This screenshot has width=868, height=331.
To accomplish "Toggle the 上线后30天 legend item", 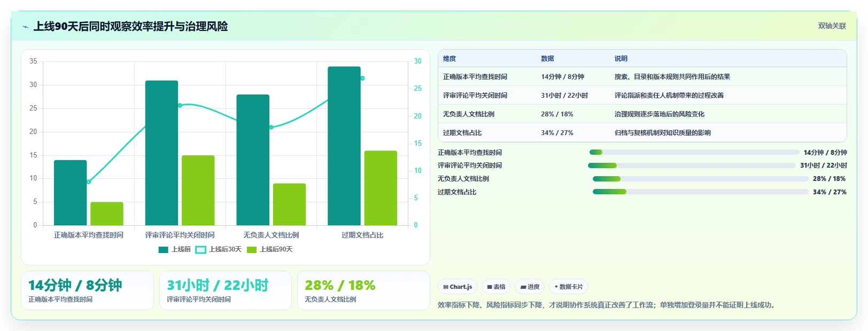I will click(x=218, y=249).
